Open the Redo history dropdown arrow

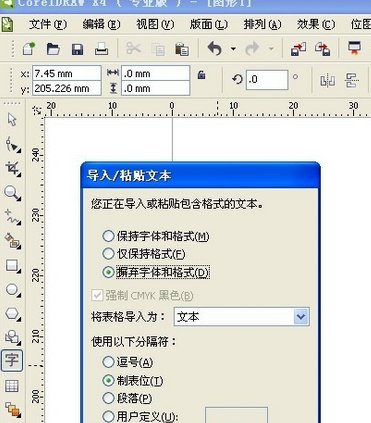click(x=271, y=49)
